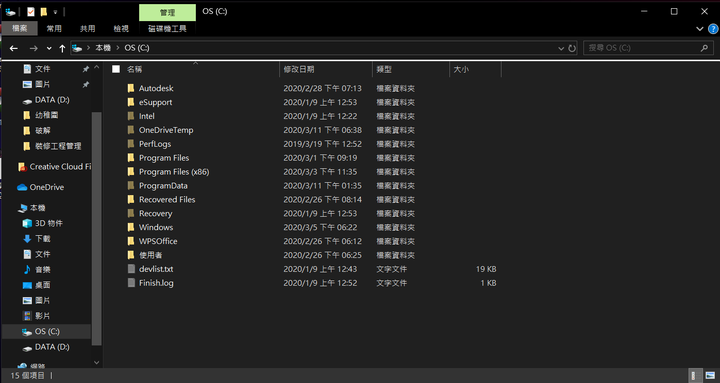This screenshot has width=720, height=383.
Task: Select the Recovered Files folder icon
Action: (x=131, y=199)
